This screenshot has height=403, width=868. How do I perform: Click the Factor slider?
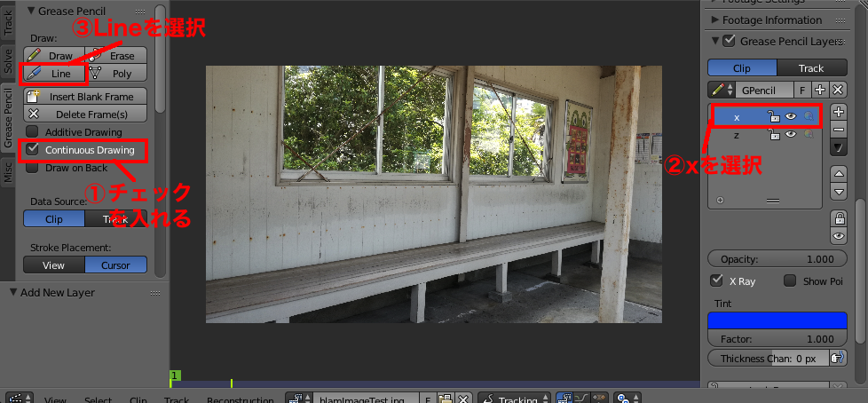click(777, 339)
